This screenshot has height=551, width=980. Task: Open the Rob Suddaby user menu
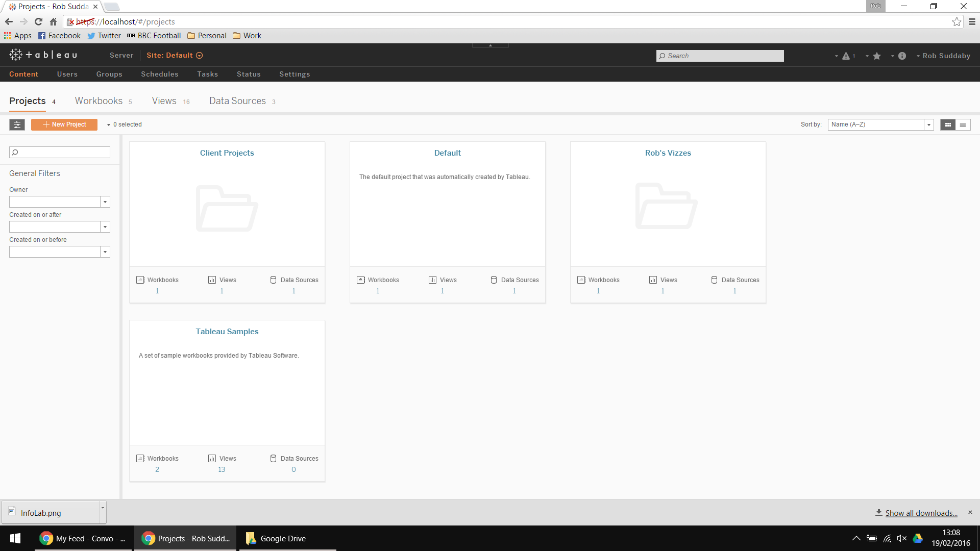tap(943, 56)
